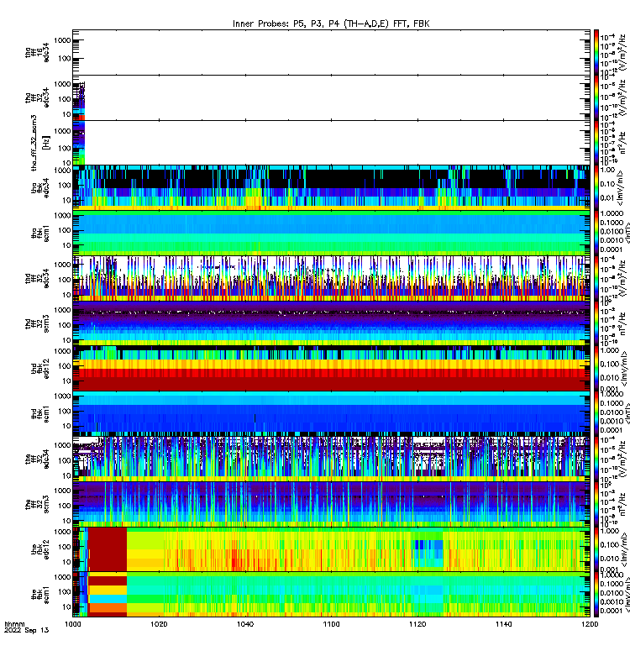
Task: Click the "tha_fff_32_scm3 [Hz]" axis label
Action: 39,143
